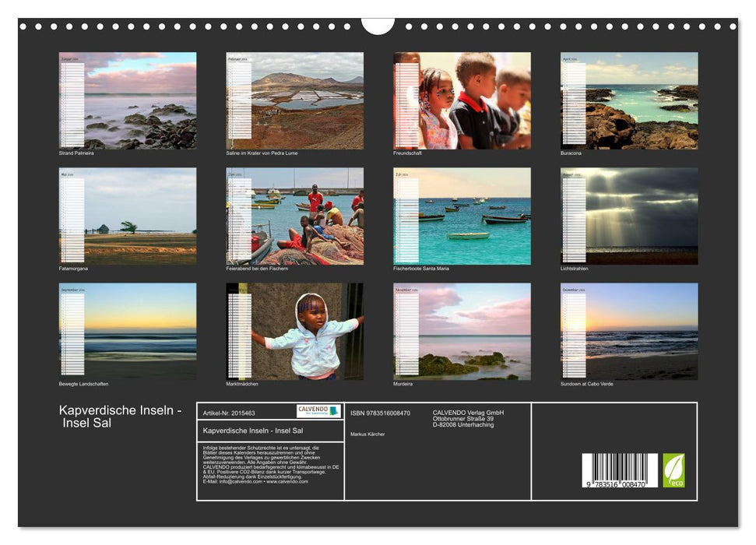This screenshot has width=756, height=545.
Task: View the Fischerboote Santa Maria photo
Action: click(x=462, y=216)
